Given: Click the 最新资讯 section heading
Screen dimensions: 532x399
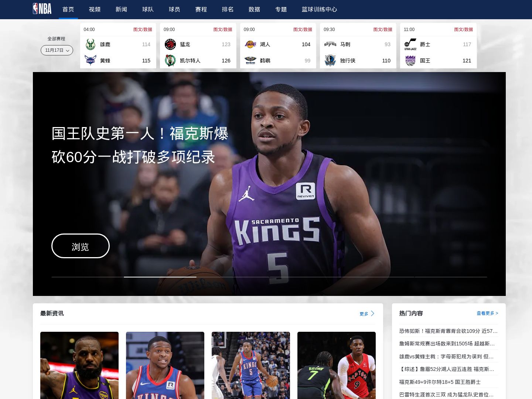Looking at the screenshot, I should (x=52, y=313).
